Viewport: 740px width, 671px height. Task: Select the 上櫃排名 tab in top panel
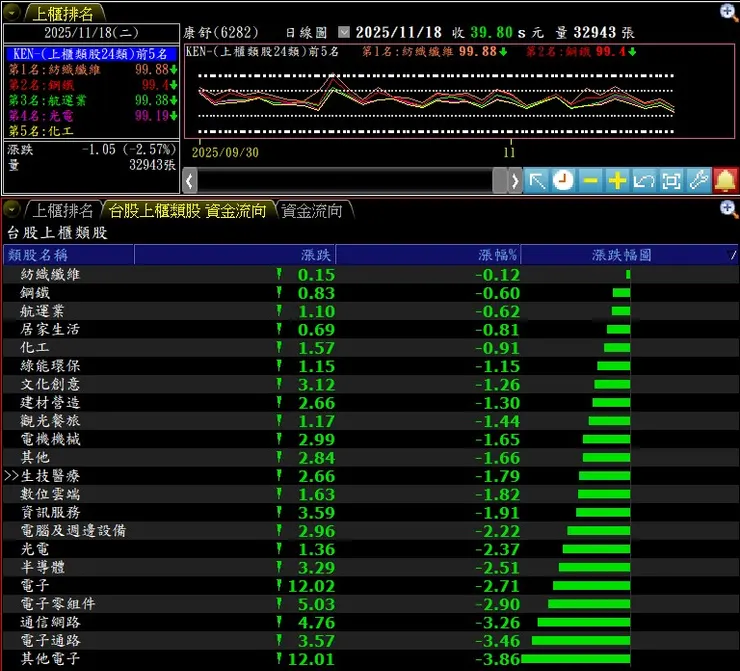coord(64,13)
